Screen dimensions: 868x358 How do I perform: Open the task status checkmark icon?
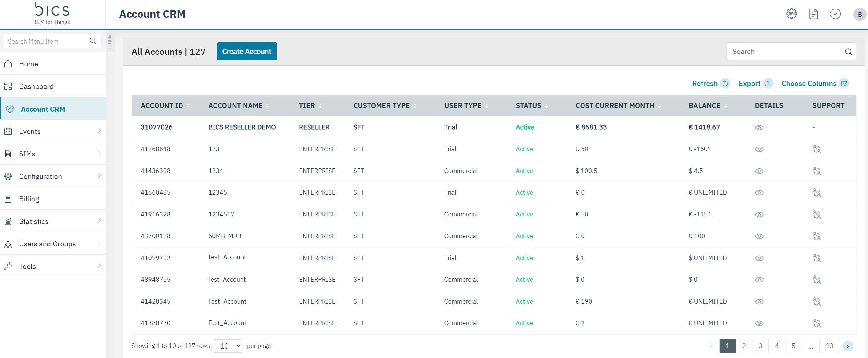coord(835,14)
